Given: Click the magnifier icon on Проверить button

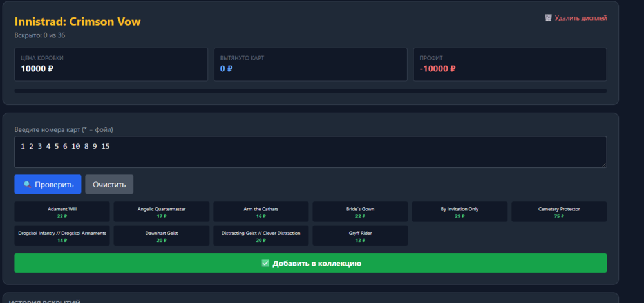Looking at the screenshot, I should [27, 185].
